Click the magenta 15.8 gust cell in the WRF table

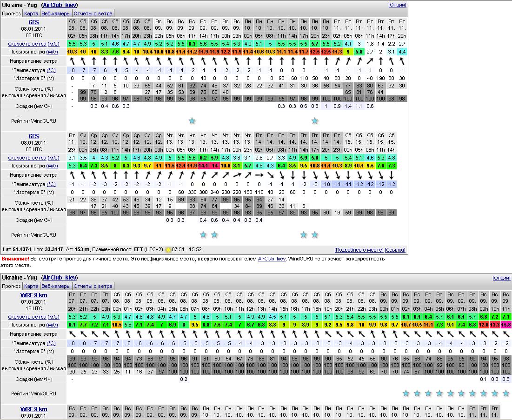tap(505, 325)
